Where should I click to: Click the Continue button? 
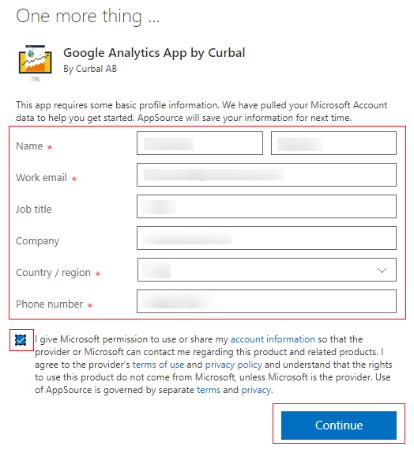(339, 425)
